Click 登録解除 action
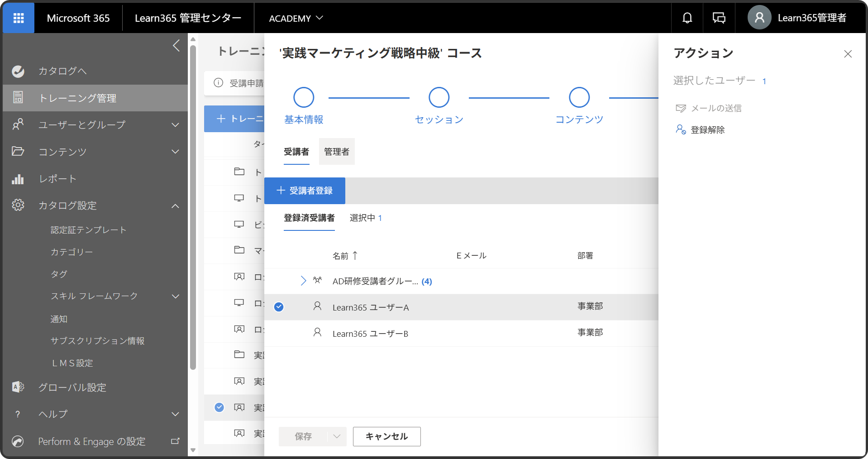Viewport: 868px width, 459px height. 700,130
